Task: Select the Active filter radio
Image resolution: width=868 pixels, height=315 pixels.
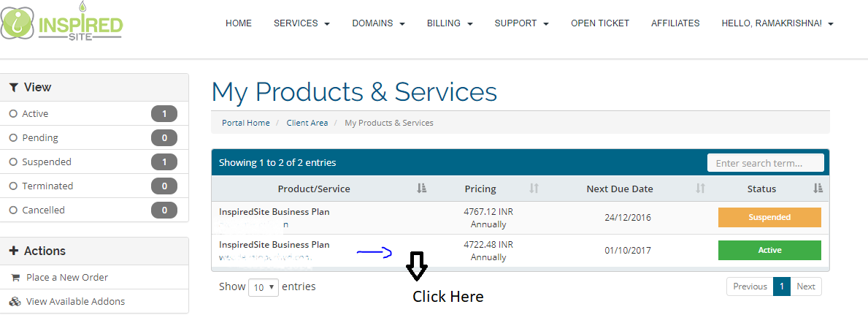Action: (13, 114)
